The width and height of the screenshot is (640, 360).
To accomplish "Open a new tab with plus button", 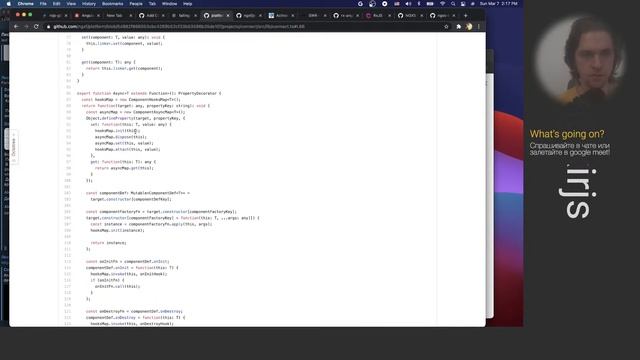I will [466, 16].
